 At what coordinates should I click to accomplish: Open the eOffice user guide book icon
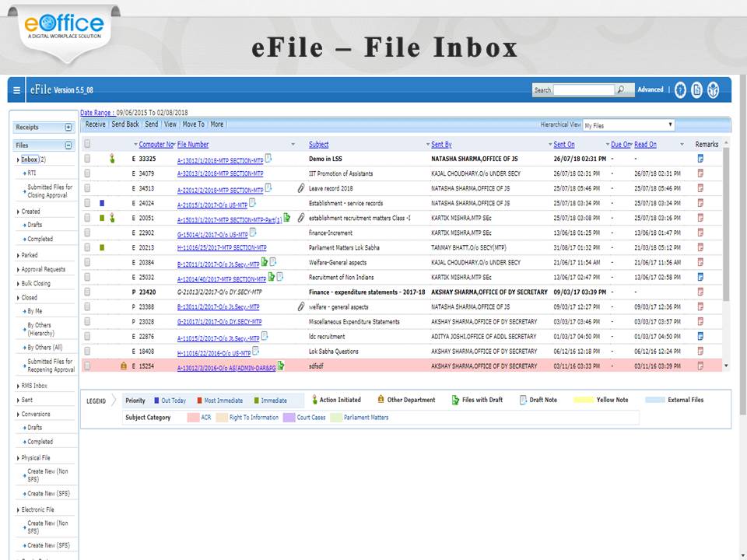696,89
